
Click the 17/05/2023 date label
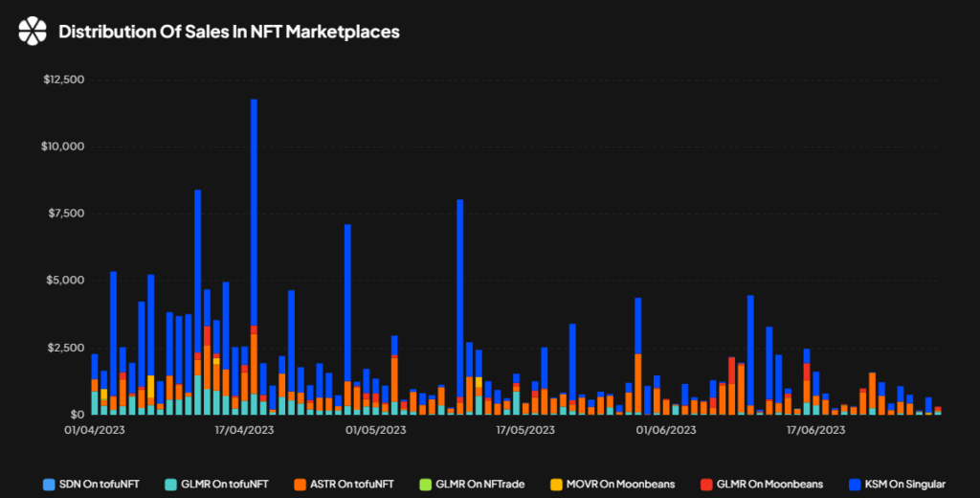[x=525, y=430]
